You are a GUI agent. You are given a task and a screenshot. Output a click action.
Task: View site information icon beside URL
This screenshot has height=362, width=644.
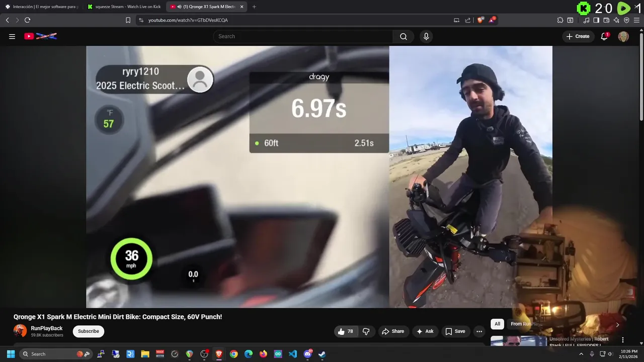click(141, 20)
